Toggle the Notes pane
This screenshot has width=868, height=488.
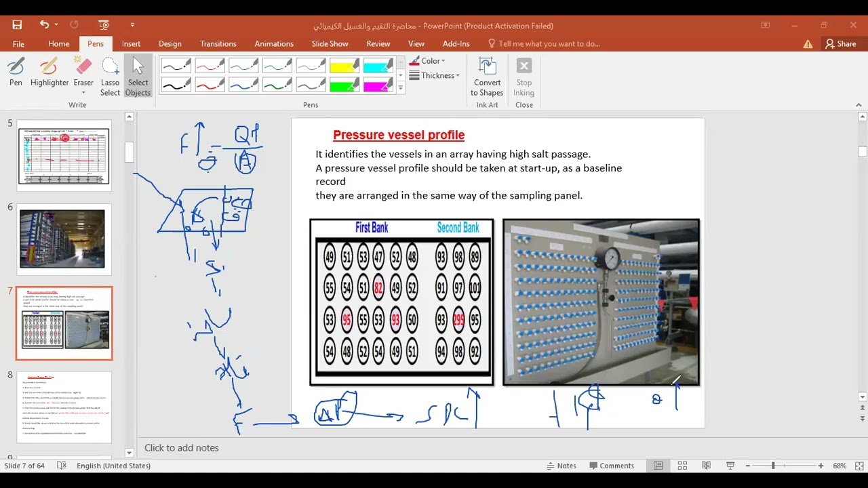(561, 466)
